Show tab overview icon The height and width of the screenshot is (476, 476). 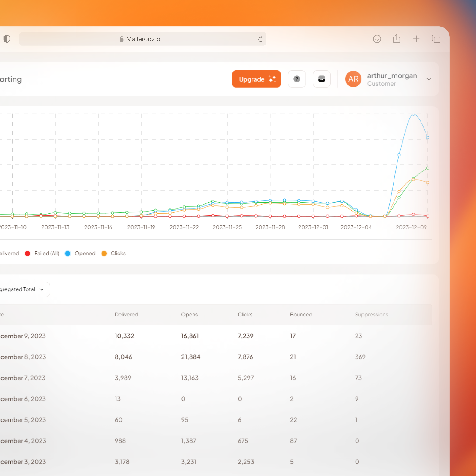[x=436, y=39]
